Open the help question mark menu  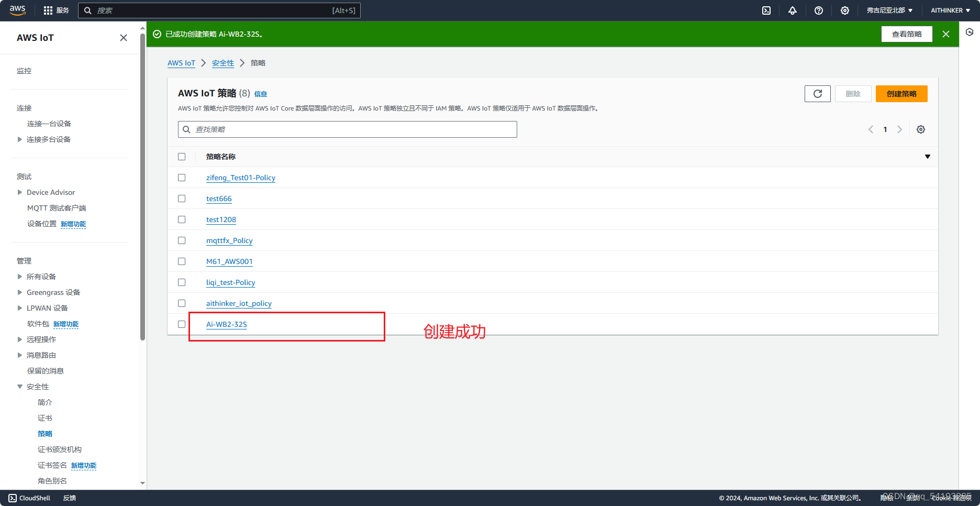819,10
